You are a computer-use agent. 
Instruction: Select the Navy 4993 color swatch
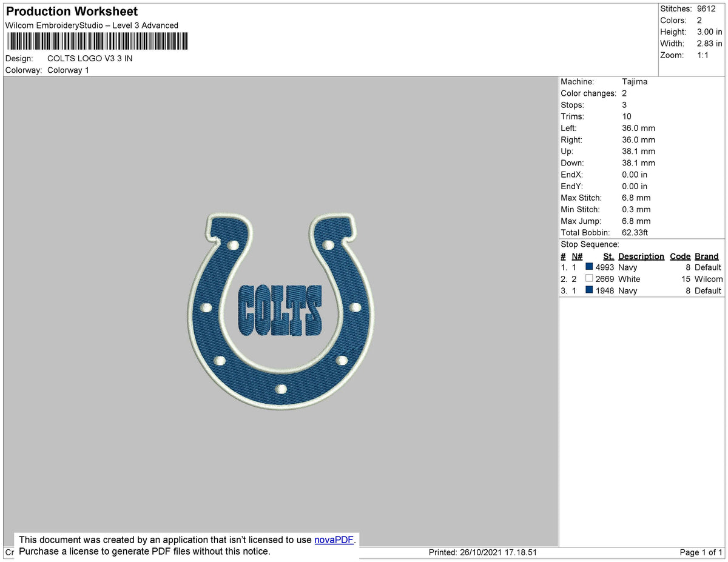pyautogui.click(x=588, y=267)
